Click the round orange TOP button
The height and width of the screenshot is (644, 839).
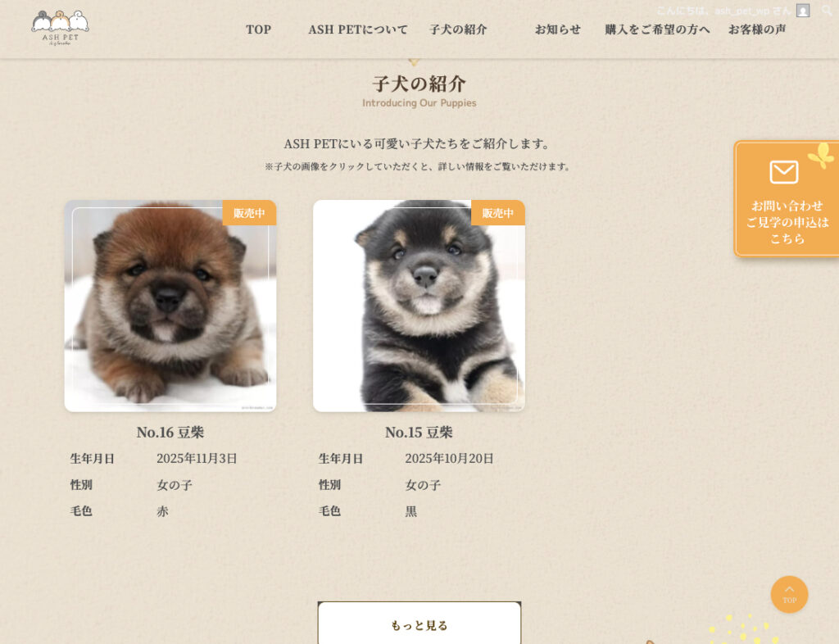point(789,594)
